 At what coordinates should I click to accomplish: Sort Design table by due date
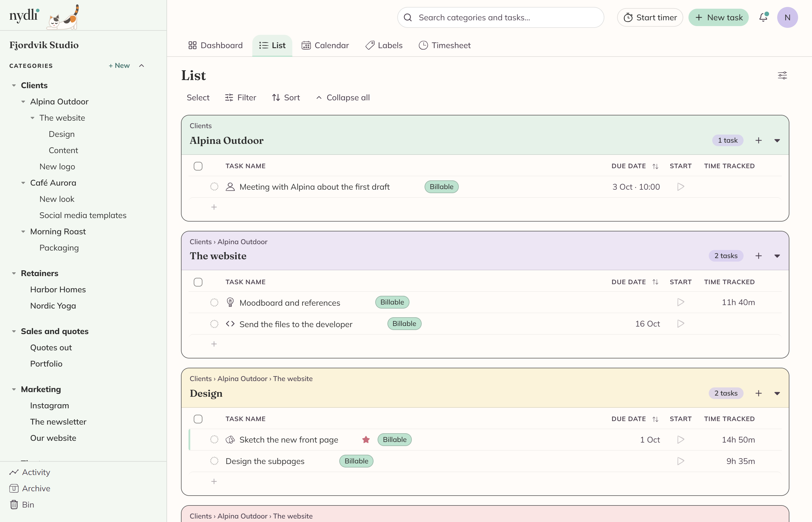coord(655,419)
